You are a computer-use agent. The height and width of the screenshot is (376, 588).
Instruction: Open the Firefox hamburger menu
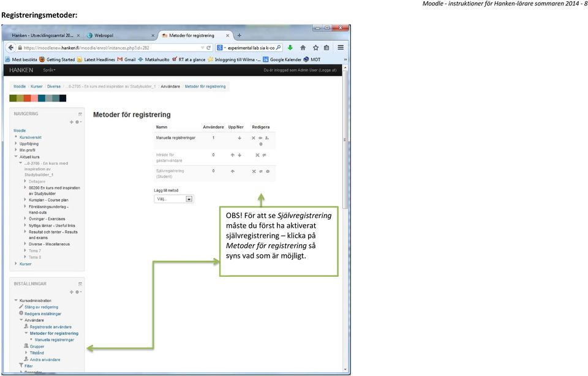coord(341,48)
